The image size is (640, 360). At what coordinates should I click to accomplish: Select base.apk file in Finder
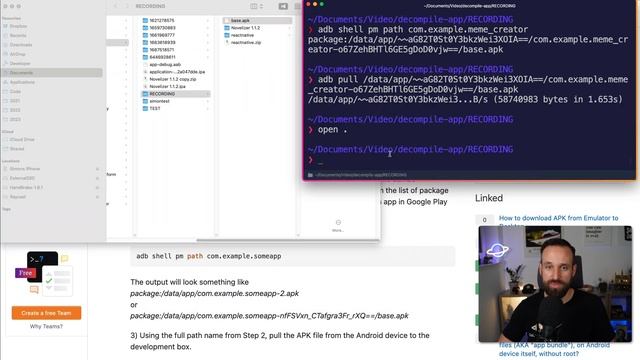257,20
